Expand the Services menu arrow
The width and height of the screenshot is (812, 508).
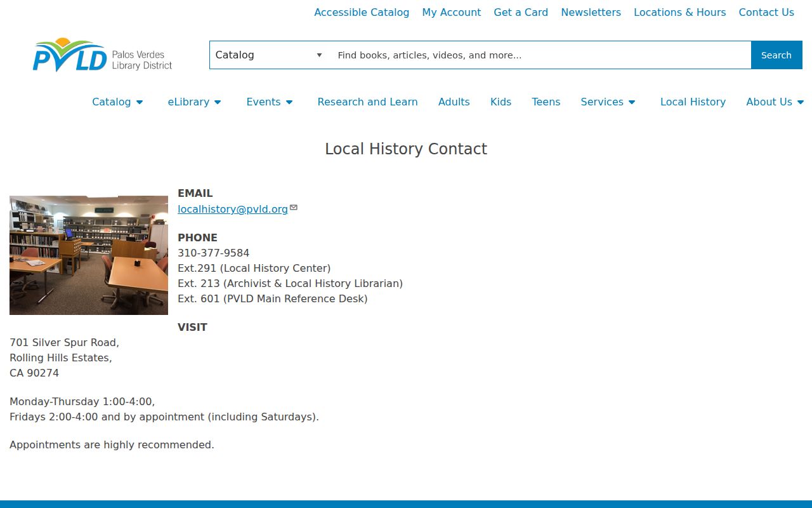point(632,102)
